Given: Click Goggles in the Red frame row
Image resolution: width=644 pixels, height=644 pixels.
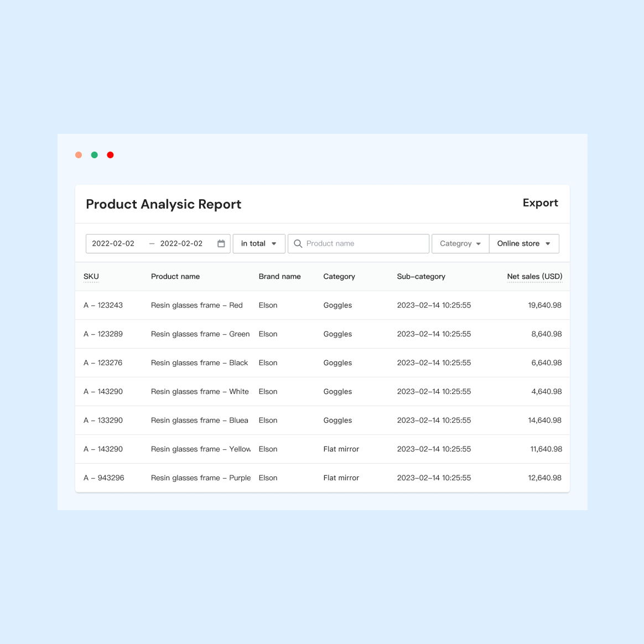Looking at the screenshot, I should pos(337,305).
